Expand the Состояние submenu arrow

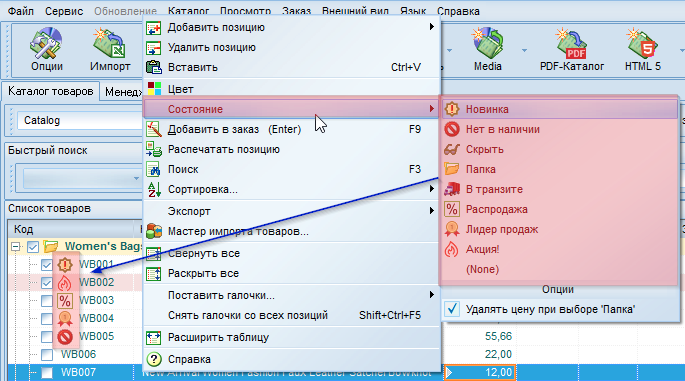click(x=432, y=109)
